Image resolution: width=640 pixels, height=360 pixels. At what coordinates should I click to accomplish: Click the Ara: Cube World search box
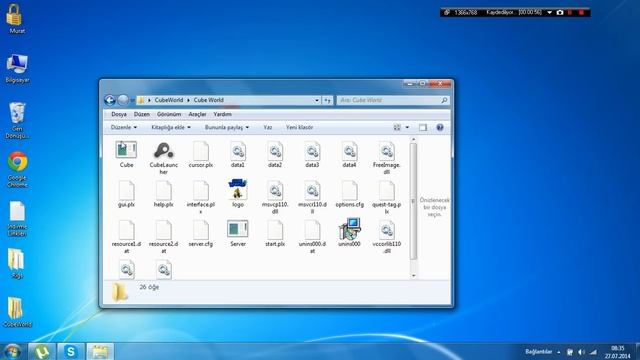coord(392,100)
